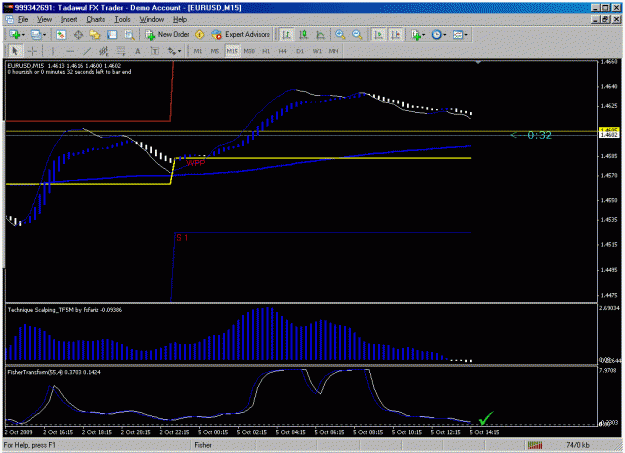This screenshot has height=453, width=625.
Task: Select the Horizontal Line drawing tool
Action: 70,51
